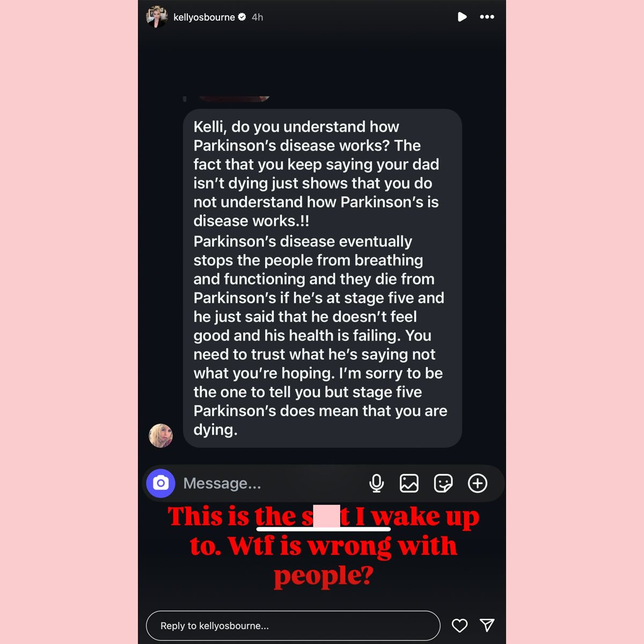
Task: Click the sender's avatar beside the message
Action: [x=160, y=435]
